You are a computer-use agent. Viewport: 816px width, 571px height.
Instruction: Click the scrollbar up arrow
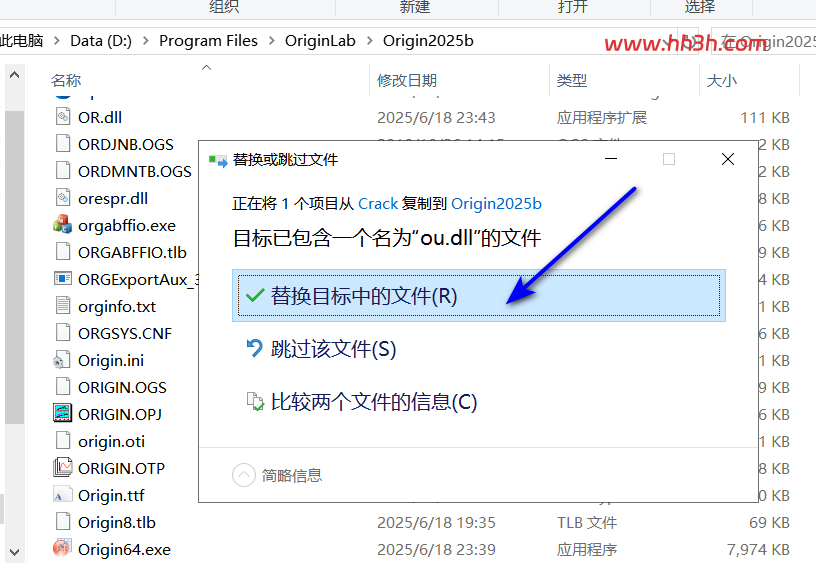[x=15, y=75]
